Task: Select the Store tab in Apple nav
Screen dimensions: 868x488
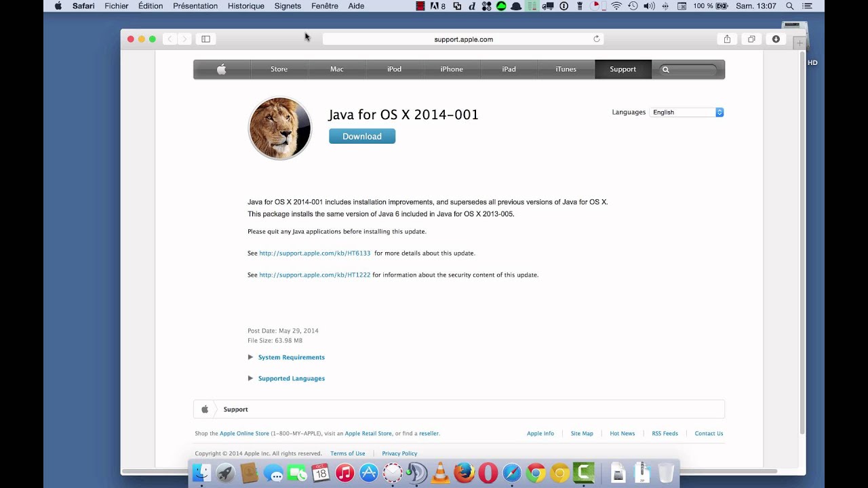Action: (x=279, y=69)
